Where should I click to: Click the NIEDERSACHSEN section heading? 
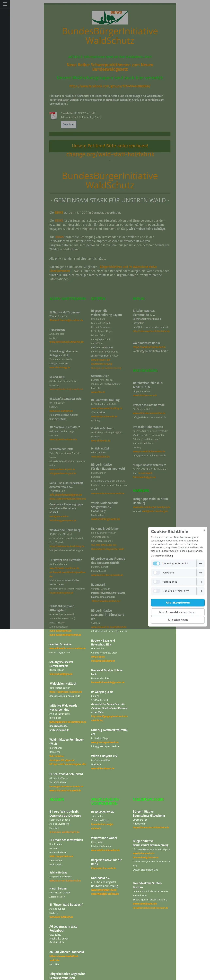tap(148, 800)
